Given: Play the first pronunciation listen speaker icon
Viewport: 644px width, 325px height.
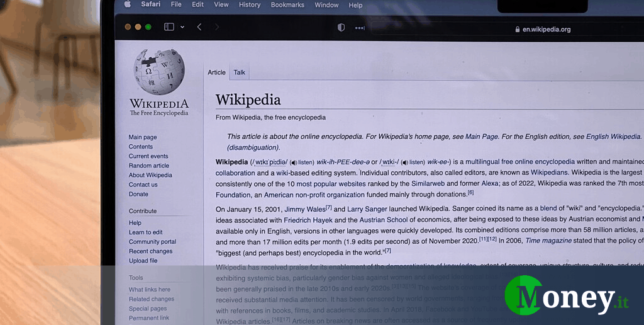Looking at the screenshot, I should tap(293, 162).
